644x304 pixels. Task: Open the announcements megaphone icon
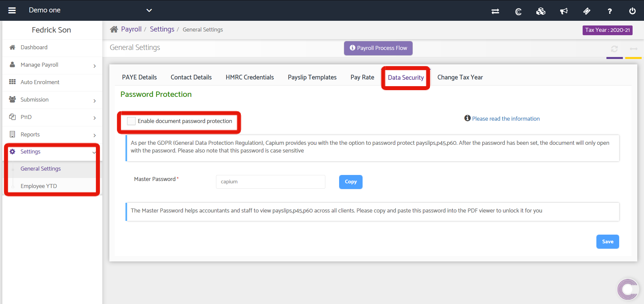(x=564, y=11)
